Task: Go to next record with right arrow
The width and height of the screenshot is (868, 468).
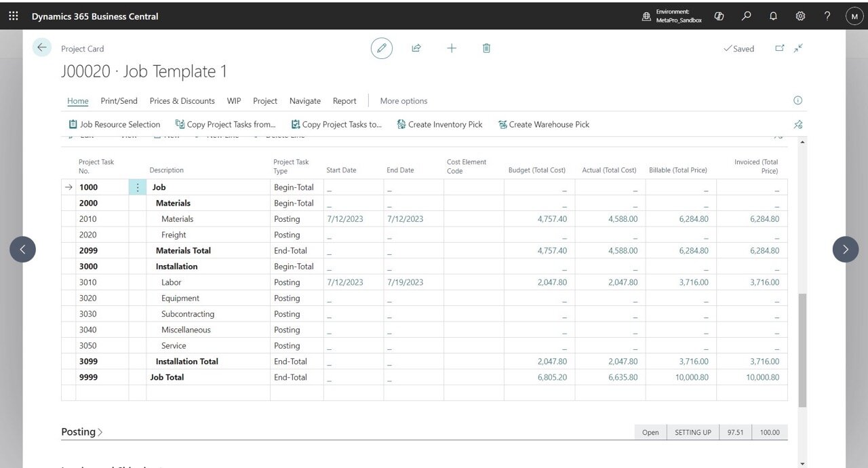Action: point(845,250)
